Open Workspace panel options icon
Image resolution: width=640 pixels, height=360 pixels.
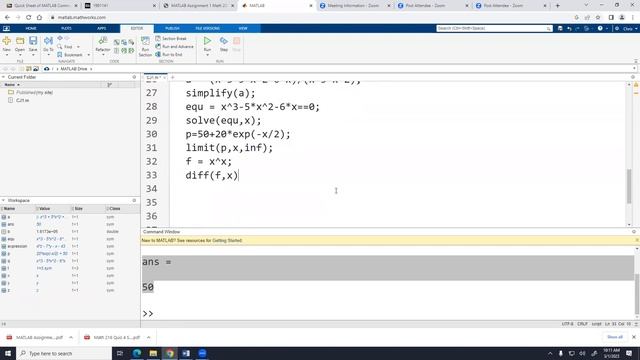point(134,200)
